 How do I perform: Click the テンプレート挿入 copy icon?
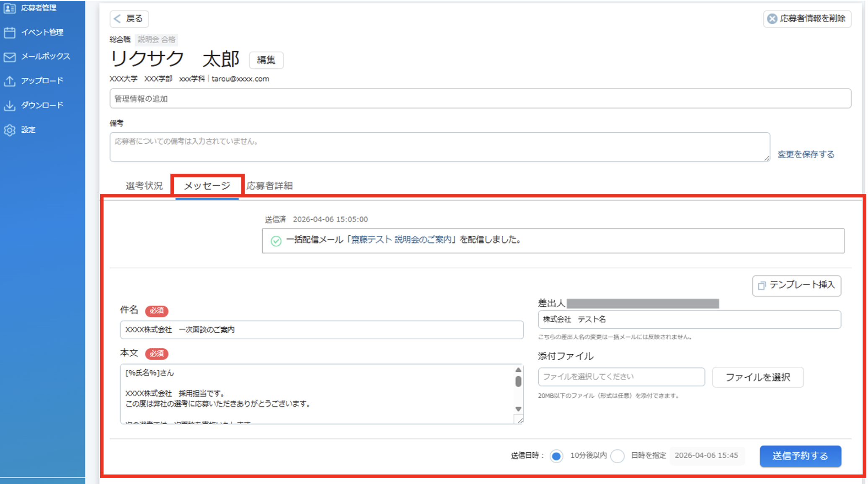click(762, 286)
